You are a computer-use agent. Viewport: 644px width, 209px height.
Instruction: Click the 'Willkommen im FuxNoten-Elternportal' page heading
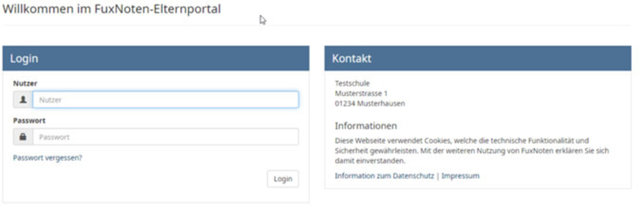click(112, 9)
